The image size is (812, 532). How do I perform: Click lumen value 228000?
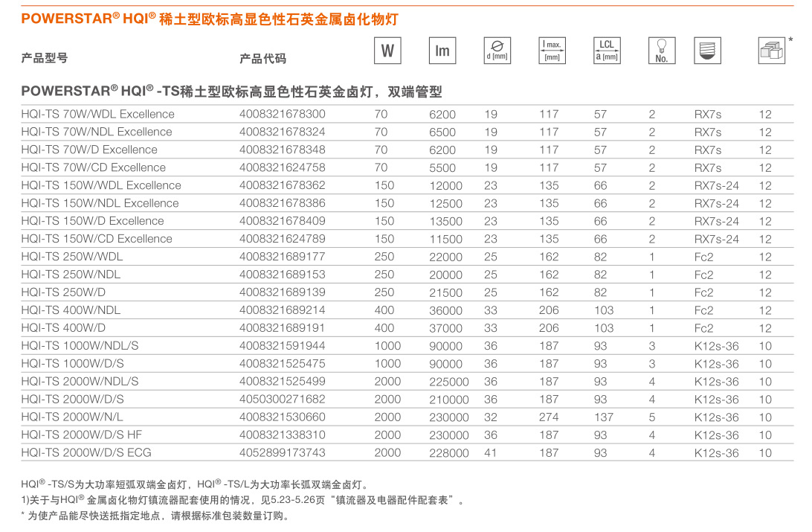tap(449, 453)
